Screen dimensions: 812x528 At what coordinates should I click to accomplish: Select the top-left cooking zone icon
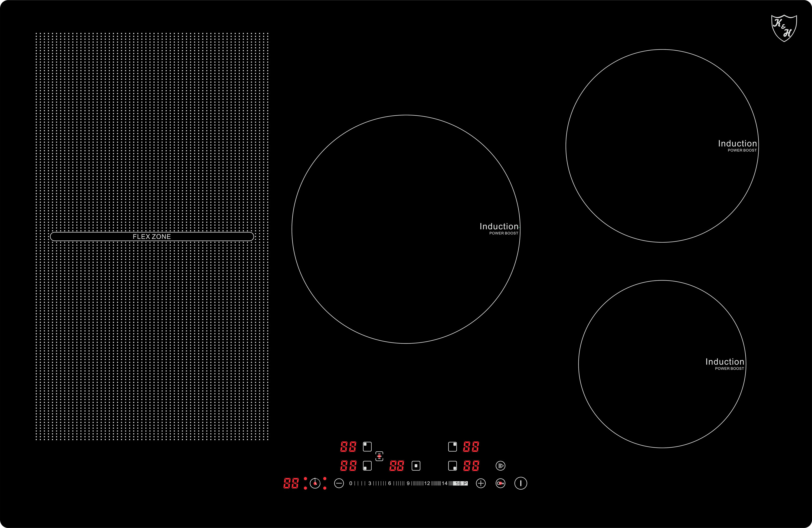click(x=367, y=446)
